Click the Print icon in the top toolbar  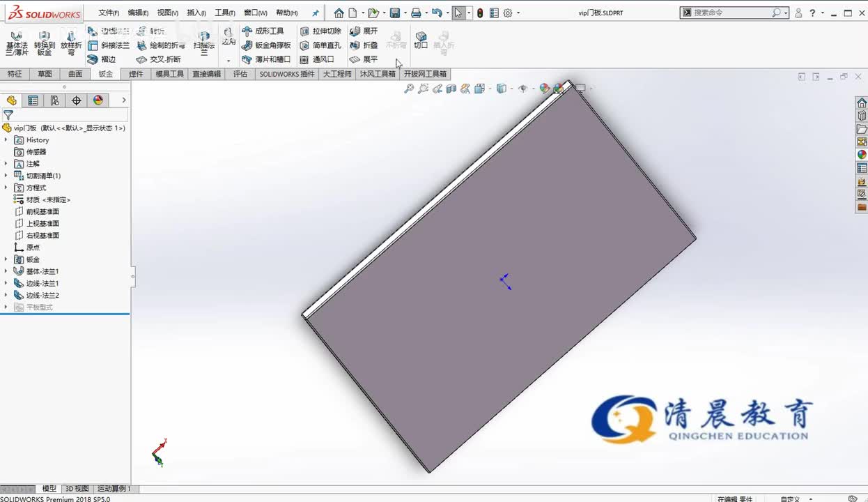pos(416,13)
